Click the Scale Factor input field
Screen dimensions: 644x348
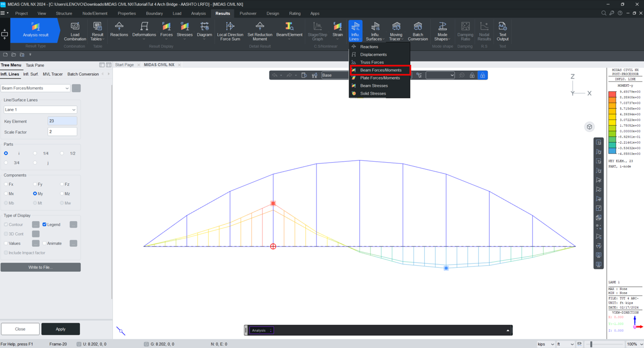pyautogui.click(x=62, y=132)
